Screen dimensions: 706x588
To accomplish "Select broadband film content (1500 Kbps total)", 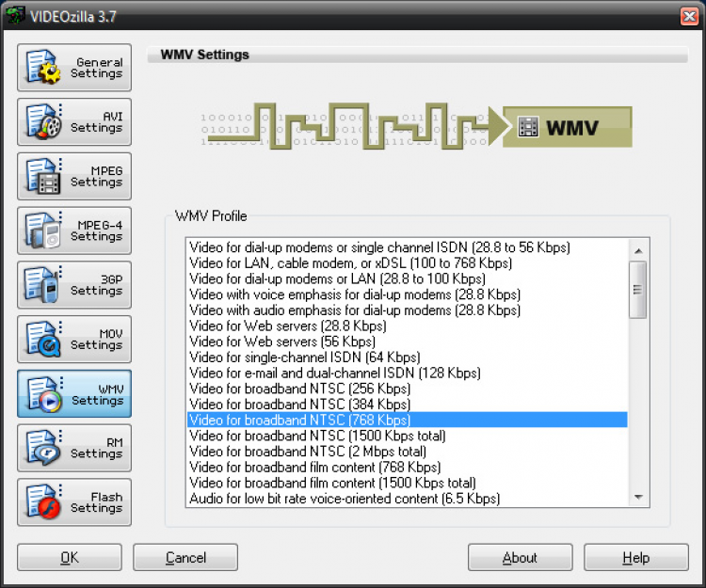I will (x=407, y=483).
